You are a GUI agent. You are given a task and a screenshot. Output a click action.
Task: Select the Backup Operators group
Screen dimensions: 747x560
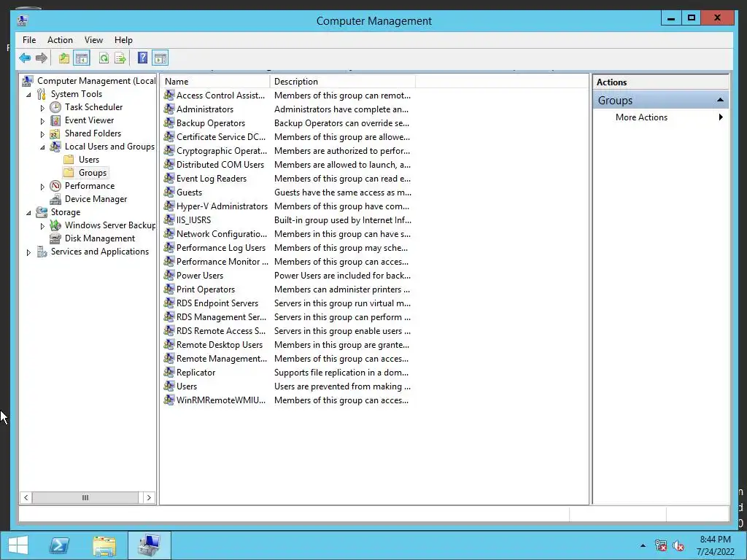tap(211, 122)
